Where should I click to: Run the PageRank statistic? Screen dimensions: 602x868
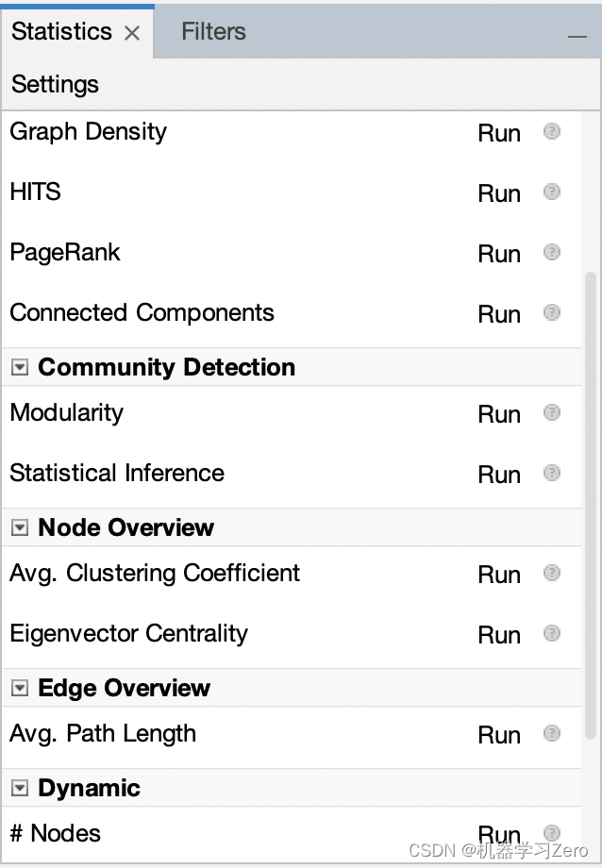499,254
